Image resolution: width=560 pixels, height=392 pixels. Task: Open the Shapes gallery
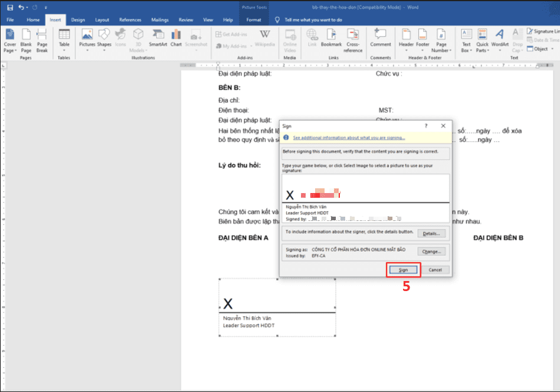coord(104,40)
